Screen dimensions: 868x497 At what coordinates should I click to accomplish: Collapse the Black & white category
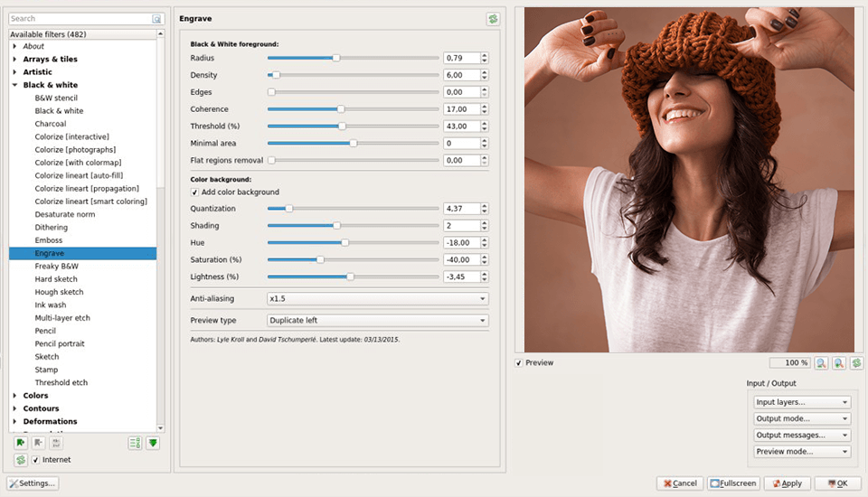(15, 85)
